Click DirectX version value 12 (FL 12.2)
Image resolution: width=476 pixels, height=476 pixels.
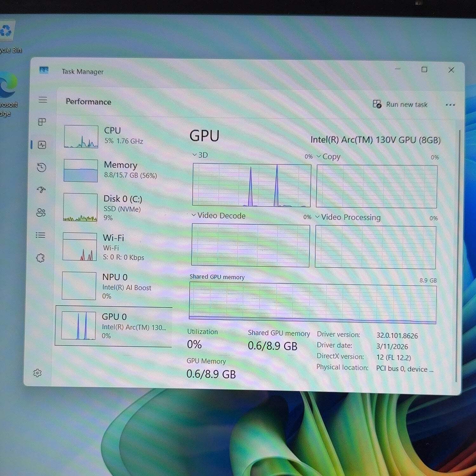[393, 357]
